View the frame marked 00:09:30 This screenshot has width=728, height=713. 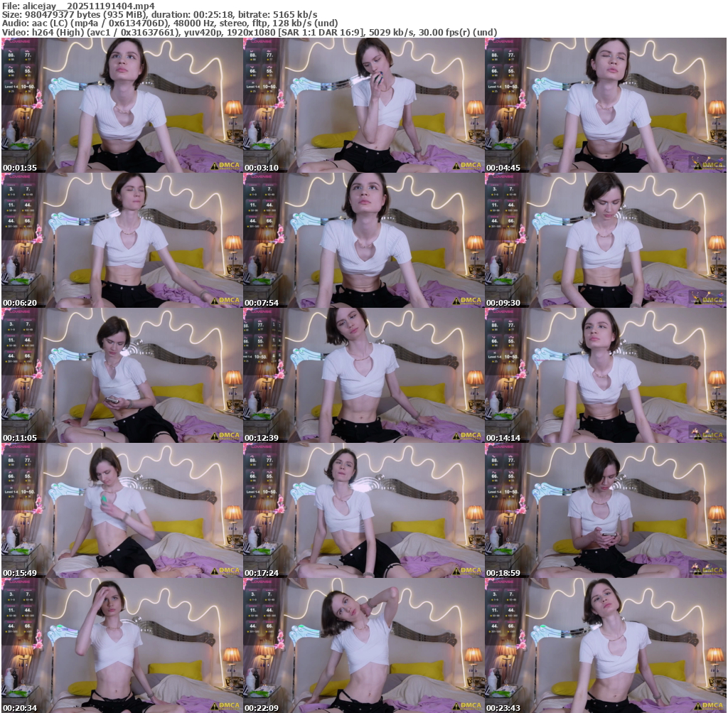[606, 240]
